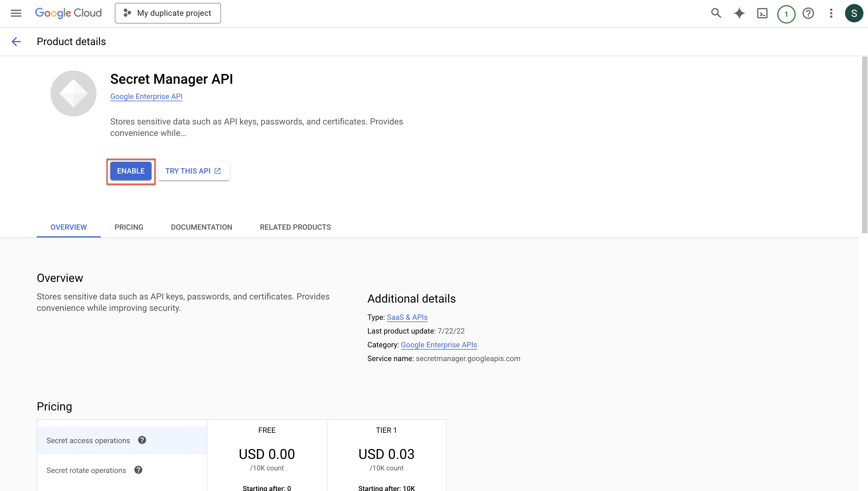The image size is (868, 491).
Task: Switch to the Documentation tab
Action: coord(201,227)
